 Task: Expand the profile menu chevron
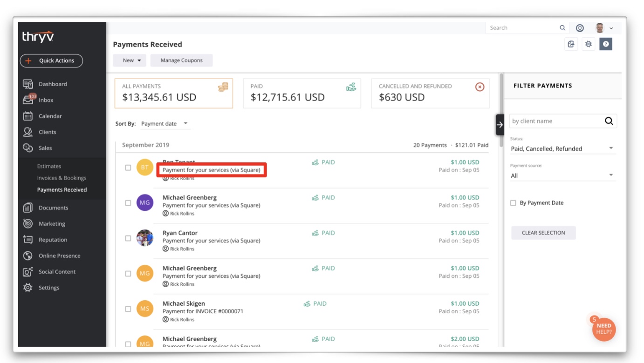tap(611, 28)
